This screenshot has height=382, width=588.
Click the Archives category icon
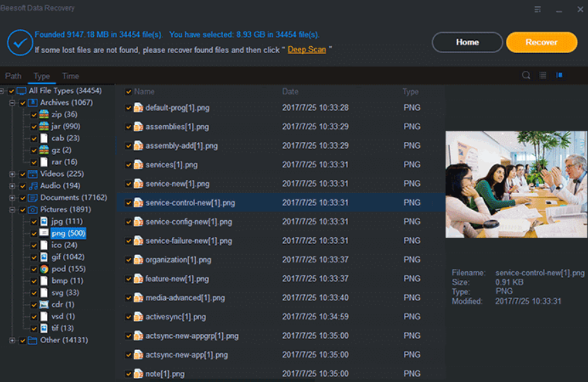tap(33, 103)
